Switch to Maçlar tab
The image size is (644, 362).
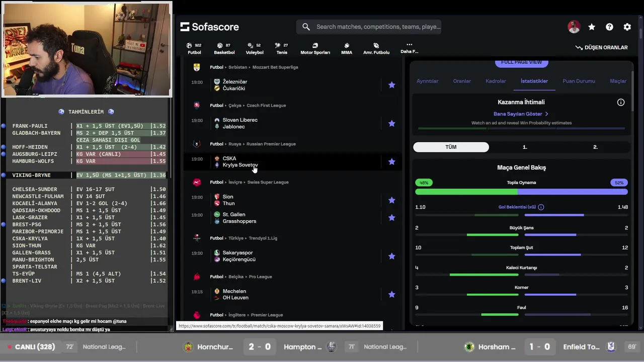tap(618, 81)
